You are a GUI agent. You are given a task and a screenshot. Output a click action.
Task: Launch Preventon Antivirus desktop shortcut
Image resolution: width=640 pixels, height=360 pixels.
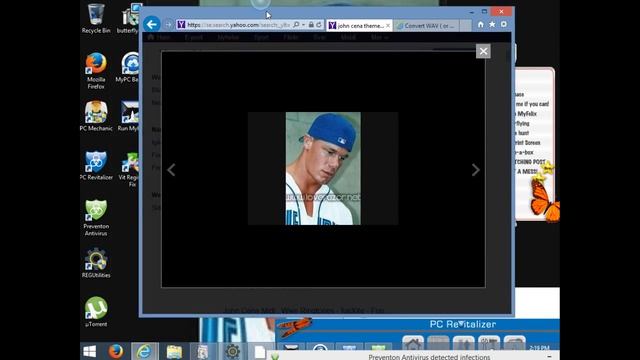tap(96, 218)
